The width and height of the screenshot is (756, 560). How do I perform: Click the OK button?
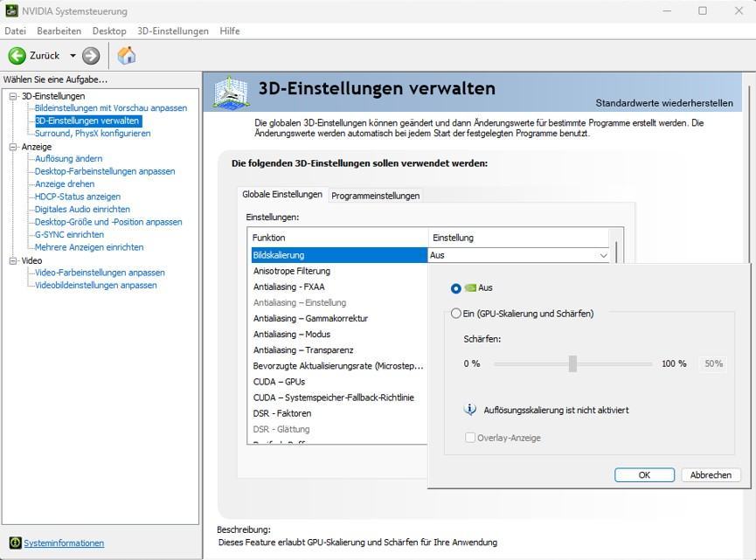[644, 474]
